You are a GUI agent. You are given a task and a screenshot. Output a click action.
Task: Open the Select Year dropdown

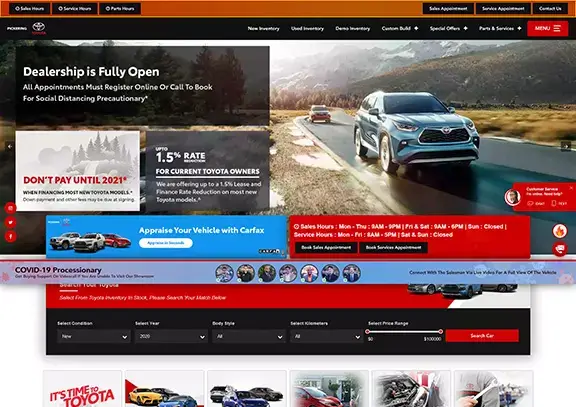171,336
